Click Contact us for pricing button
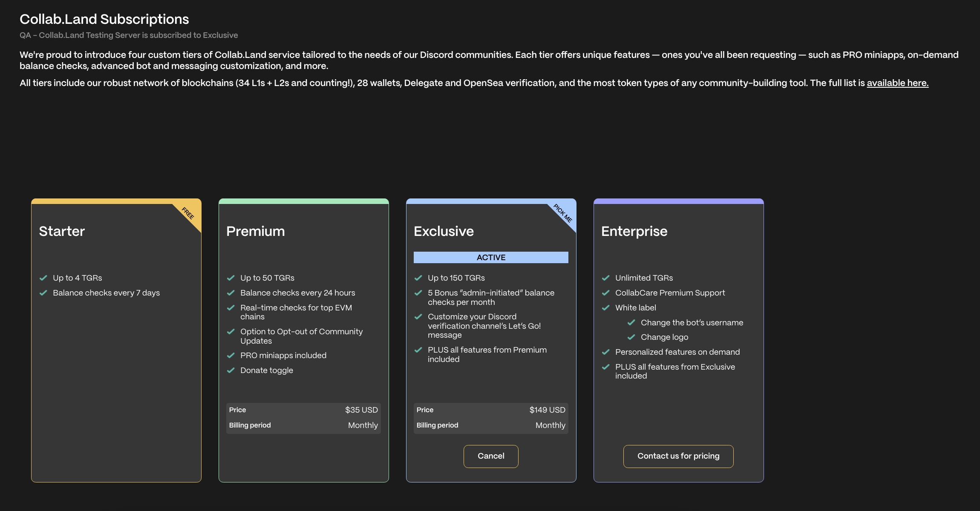 pyautogui.click(x=678, y=456)
